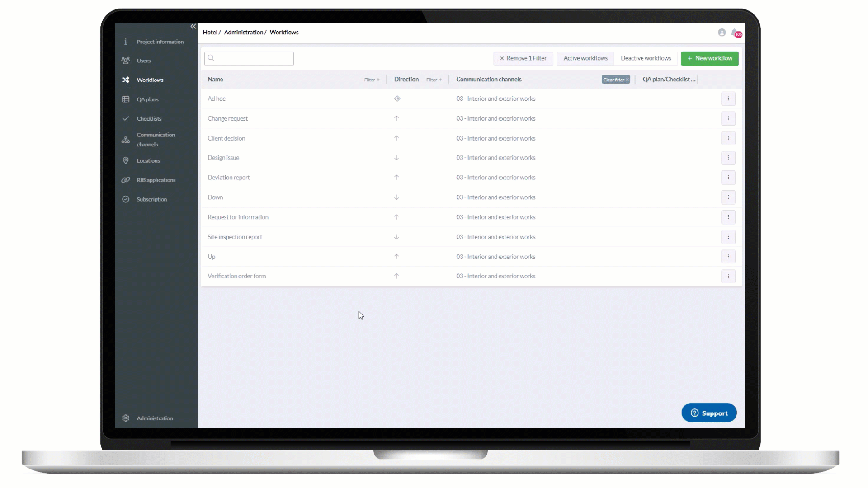Open the user profile avatar icon
This screenshot has height=488, width=868.
pos(722,33)
